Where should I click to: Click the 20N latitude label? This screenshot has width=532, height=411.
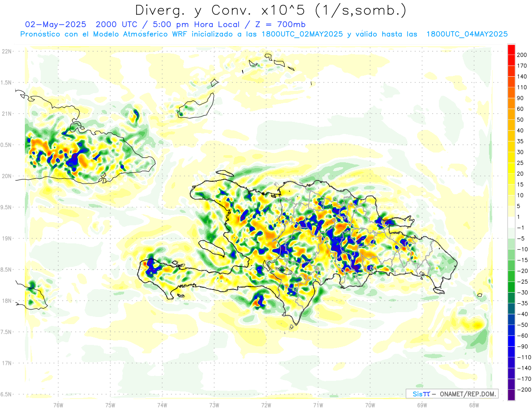pos(7,176)
